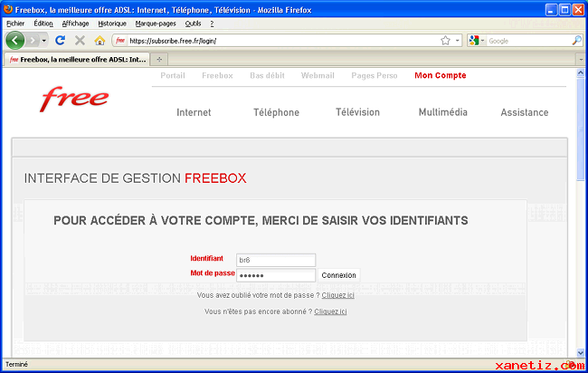Click the Google search engine icon
This screenshot has height=373, width=588.
pos(474,41)
